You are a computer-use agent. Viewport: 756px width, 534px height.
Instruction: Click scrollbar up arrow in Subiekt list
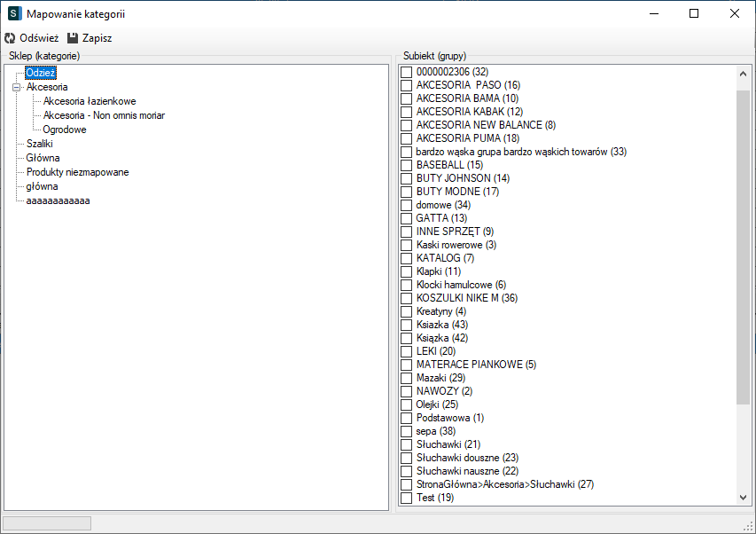point(743,72)
